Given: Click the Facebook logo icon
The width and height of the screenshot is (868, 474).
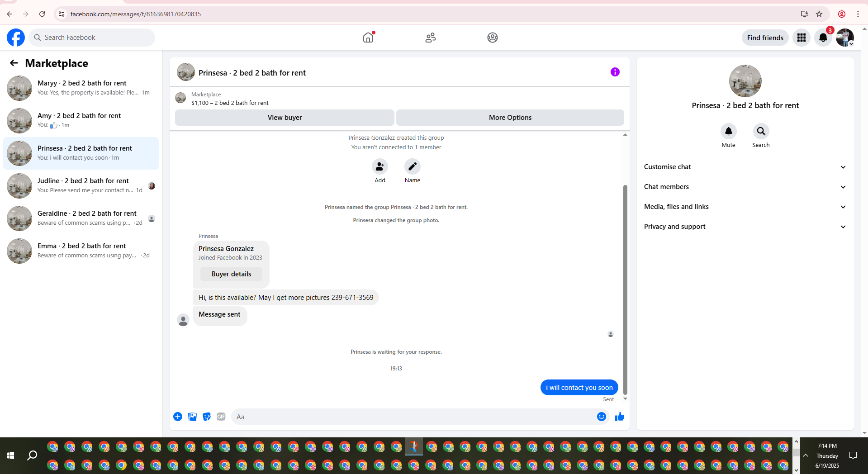Looking at the screenshot, I should click(x=16, y=38).
